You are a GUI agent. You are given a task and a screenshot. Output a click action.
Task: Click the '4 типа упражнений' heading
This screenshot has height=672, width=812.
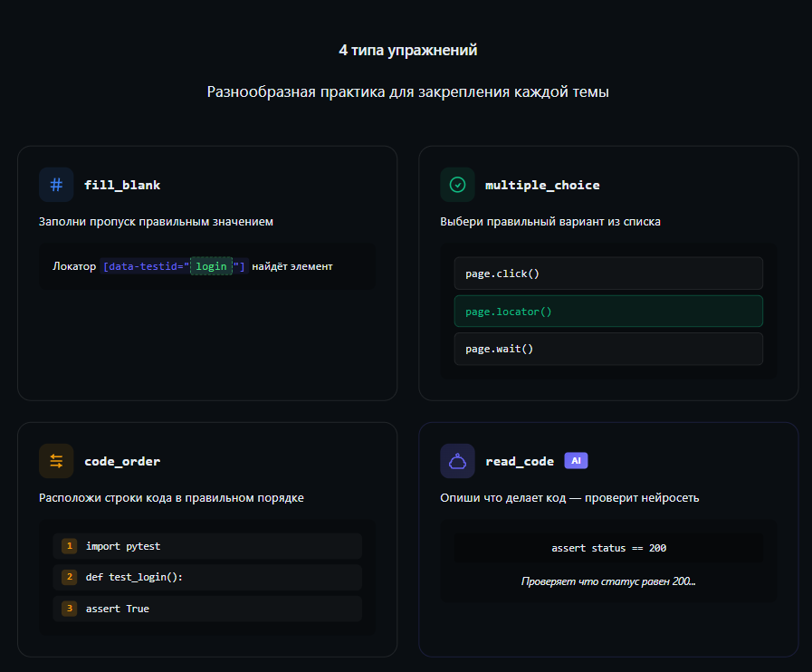pyautogui.click(x=407, y=51)
